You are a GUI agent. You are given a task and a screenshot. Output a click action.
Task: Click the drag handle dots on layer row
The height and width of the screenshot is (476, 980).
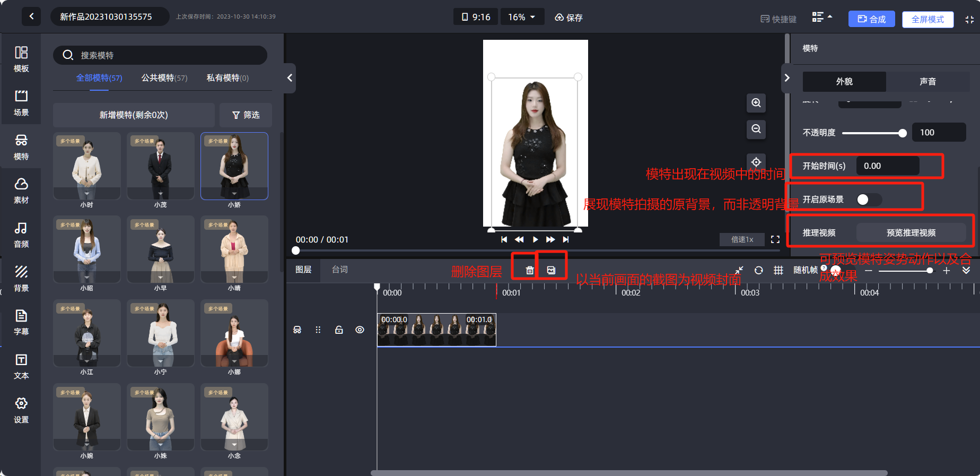point(318,330)
